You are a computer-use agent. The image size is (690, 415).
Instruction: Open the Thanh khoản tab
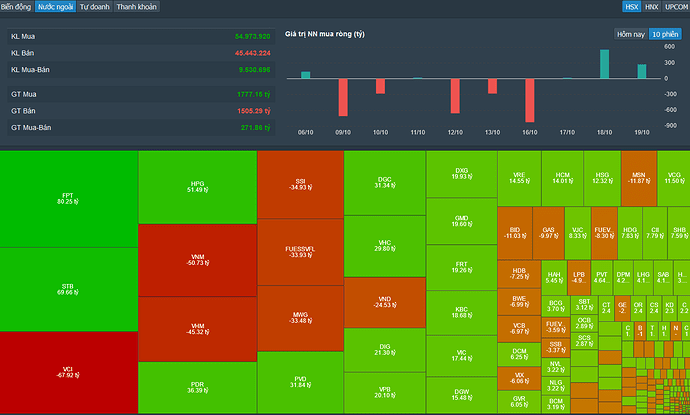click(x=136, y=7)
